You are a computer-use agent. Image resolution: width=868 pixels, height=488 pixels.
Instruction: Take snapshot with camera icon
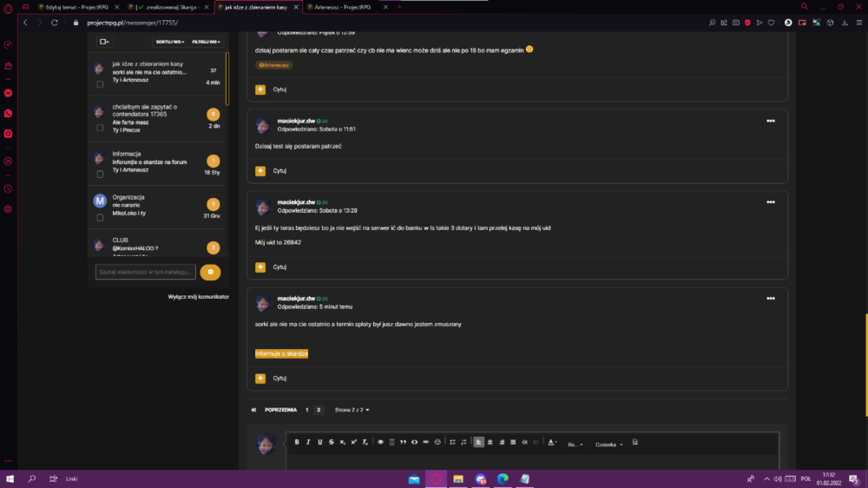(736, 23)
